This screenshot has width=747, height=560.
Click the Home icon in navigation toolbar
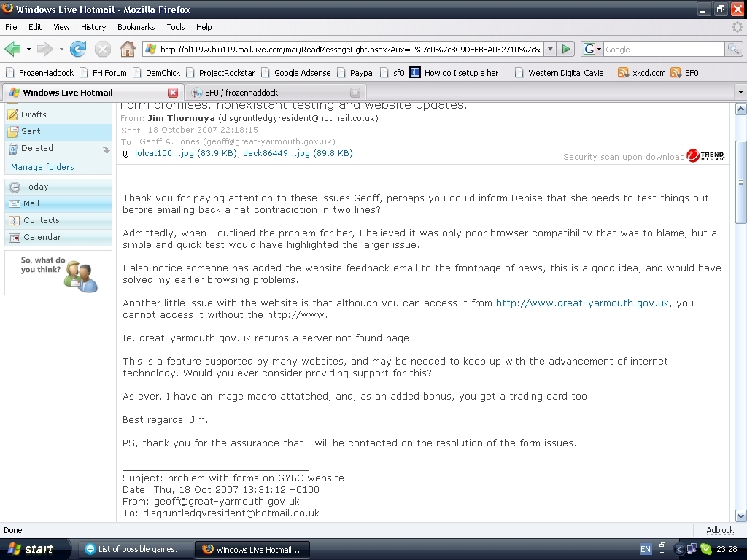click(127, 49)
